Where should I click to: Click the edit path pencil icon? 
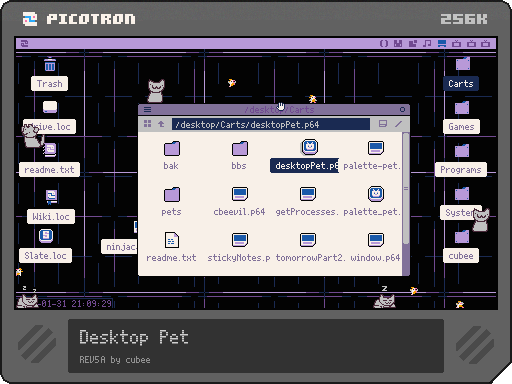click(x=398, y=124)
